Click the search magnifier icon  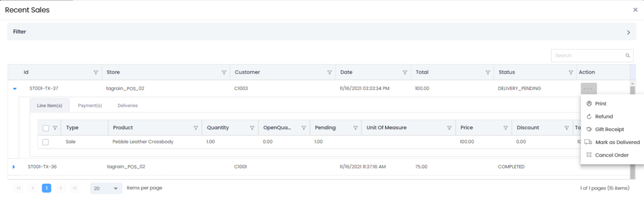pos(627,56)
